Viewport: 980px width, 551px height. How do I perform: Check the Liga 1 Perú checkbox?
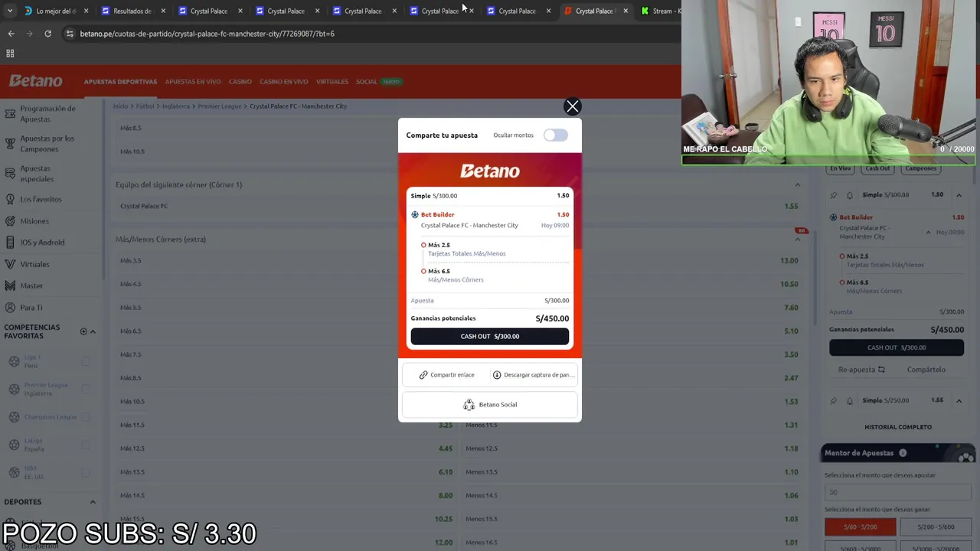click(x=86, y=361)
